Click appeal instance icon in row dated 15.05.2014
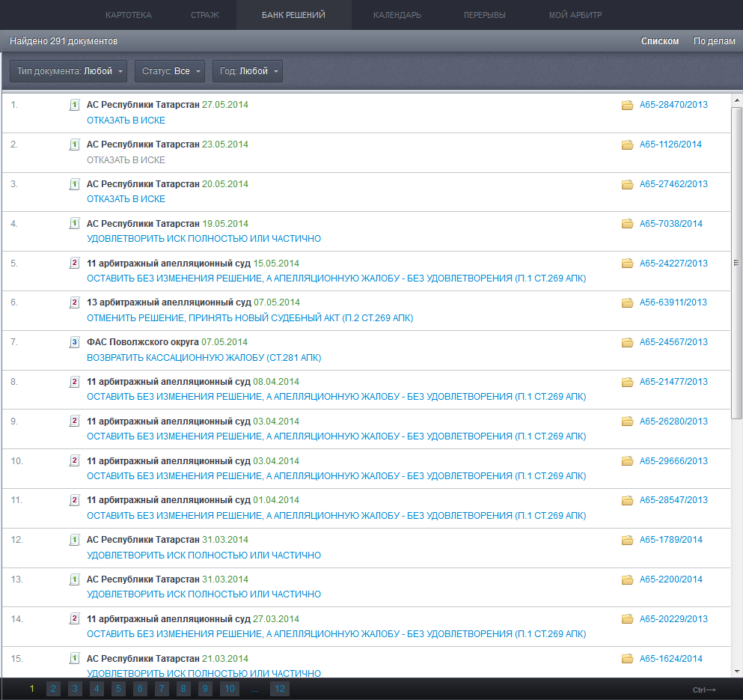 click(74, 264)
